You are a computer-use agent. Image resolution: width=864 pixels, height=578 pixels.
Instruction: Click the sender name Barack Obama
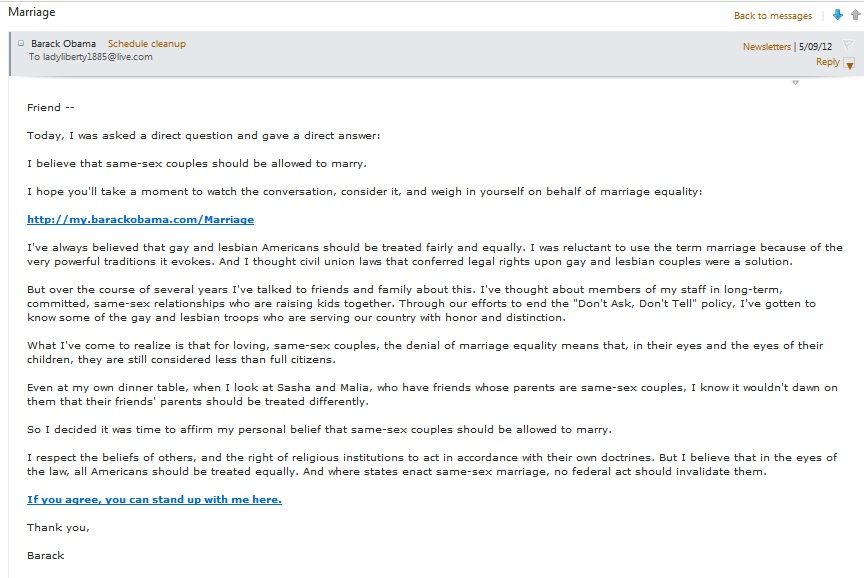point(63,44)
